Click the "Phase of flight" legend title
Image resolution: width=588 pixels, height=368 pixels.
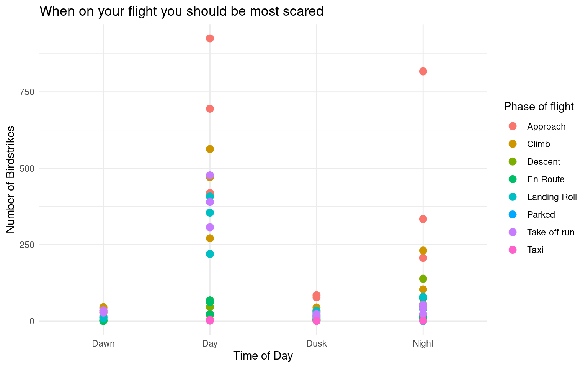[x=539, y=107]
